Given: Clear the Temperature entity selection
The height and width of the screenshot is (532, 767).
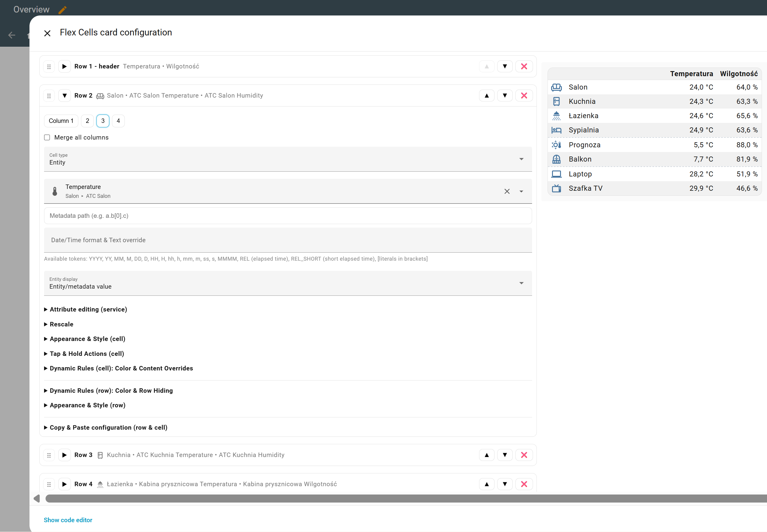Looking at the screenshot, I should click(506, 191).
